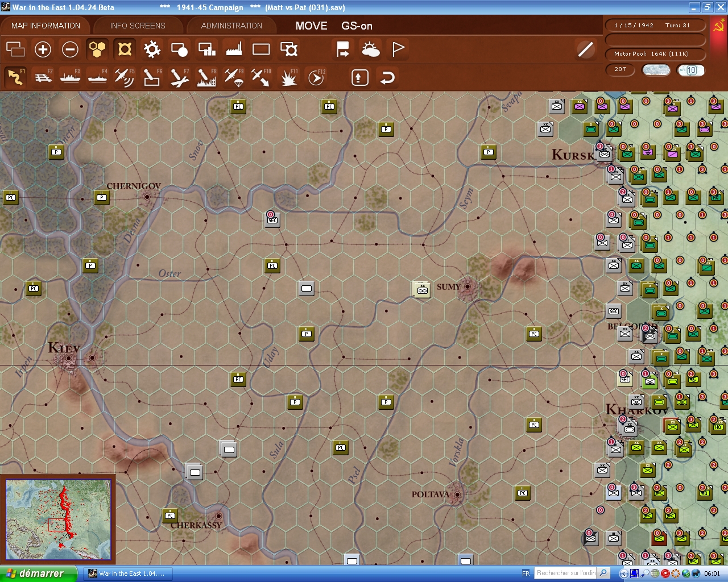Click the Kiev city hex
Viewport: 728px width, 582px height.
[69, 358]
